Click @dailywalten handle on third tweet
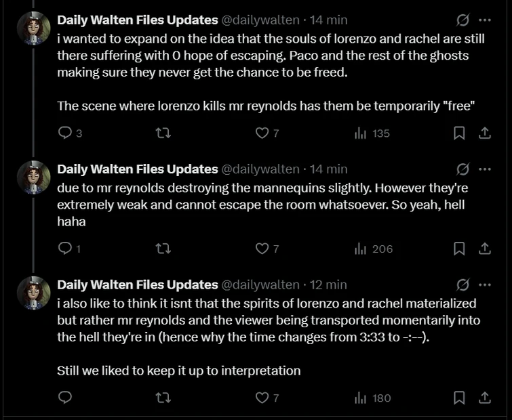 point(260,285)
